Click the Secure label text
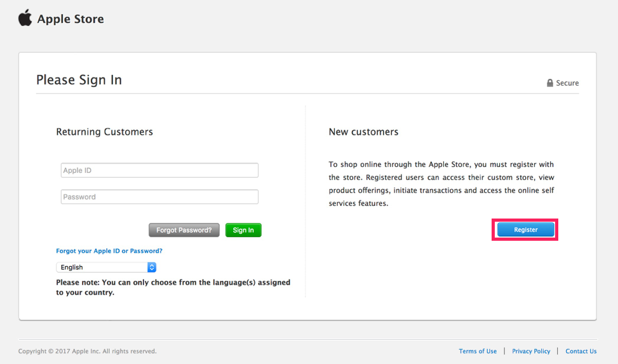The height and width of the screenshot is (364, 618). [x=567, y=83]
